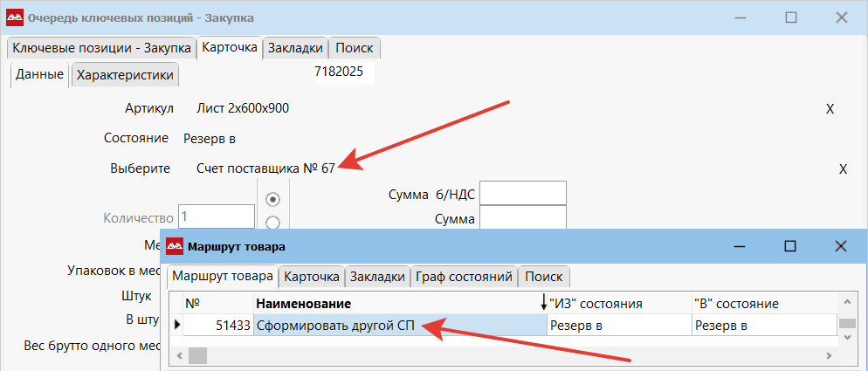Click the Маршрут товара window logo icon
This screenshot has width=868, height=371.
click(175, 247)
